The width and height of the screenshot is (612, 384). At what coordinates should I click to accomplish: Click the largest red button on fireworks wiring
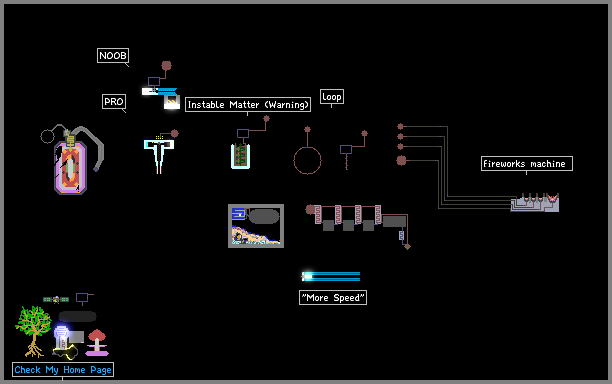click(401, 160)
